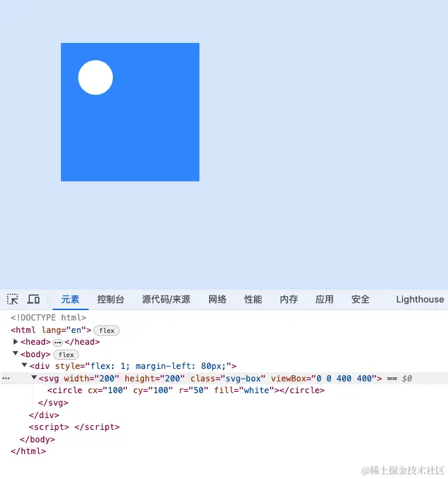Image resolution: width=448 pixels, height=479 pixels.
Task: Toggle the flex badge on body element
Action: [x=66, y=354]
